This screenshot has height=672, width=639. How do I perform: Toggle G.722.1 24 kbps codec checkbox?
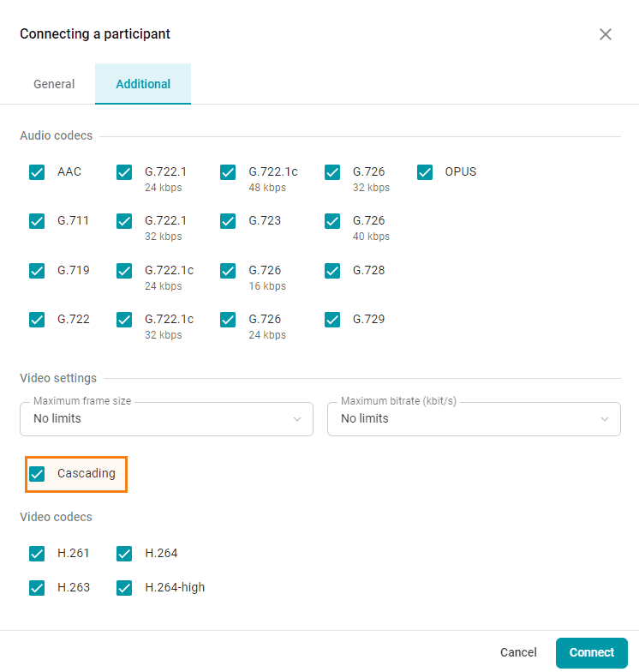[x=124, y=172]
